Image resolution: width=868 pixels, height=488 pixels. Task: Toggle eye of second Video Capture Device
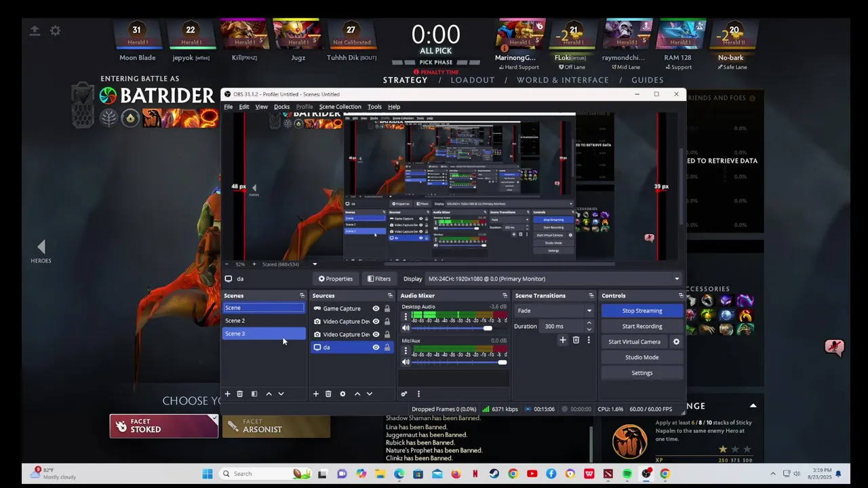(376, 334)
